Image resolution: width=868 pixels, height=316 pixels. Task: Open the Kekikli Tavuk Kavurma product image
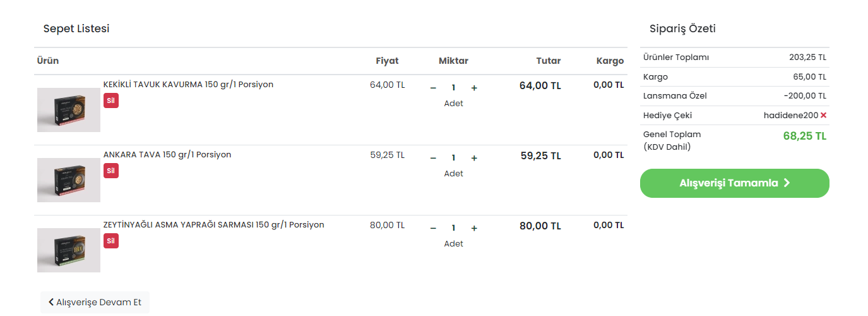pyautogui.click(x=69, y=110)
